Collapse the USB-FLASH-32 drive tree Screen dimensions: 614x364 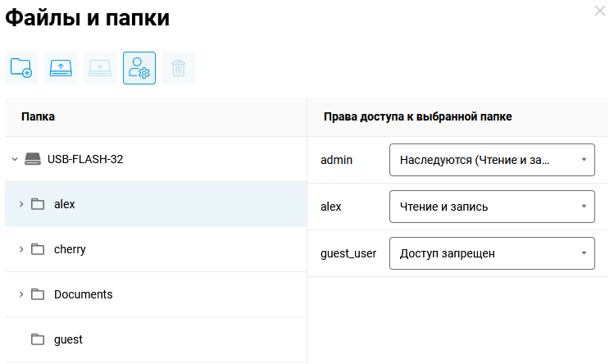pyautogui.click(x=15, y=159)
